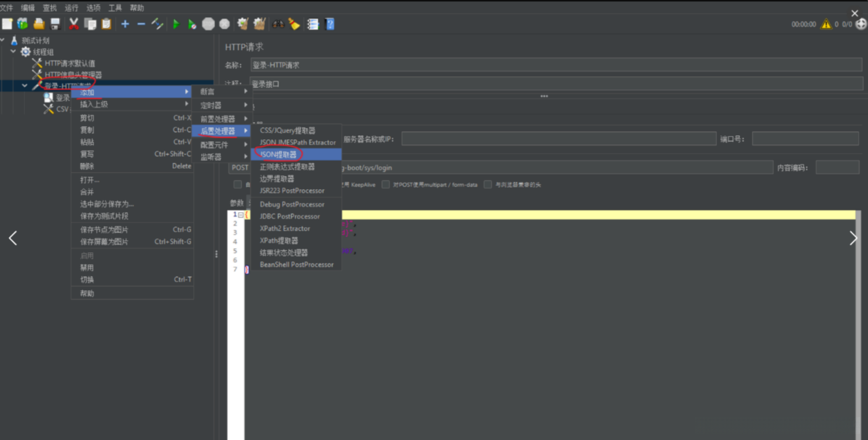
Task: Collapse the 测试计划 tree node
Action: pos(3,40)
